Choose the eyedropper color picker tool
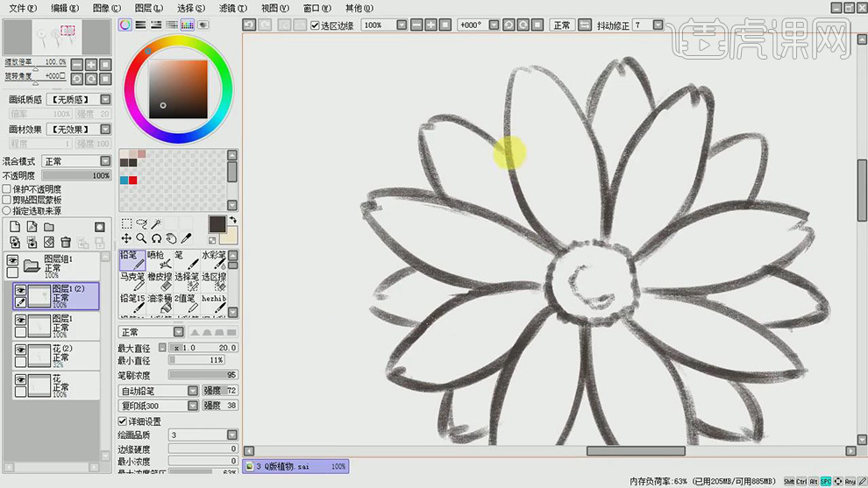868x488 pixels. (x=187, y=238)
